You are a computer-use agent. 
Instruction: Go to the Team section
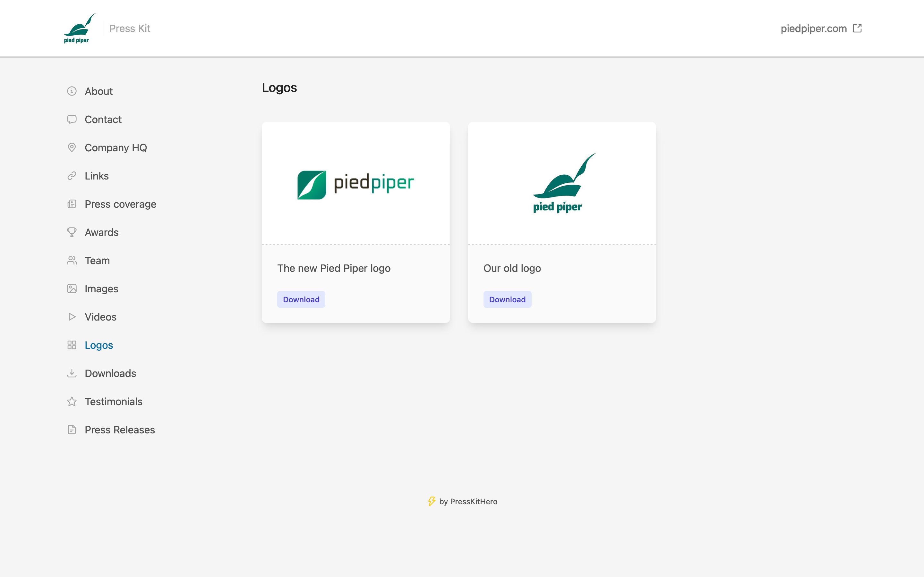coord(97,261)
